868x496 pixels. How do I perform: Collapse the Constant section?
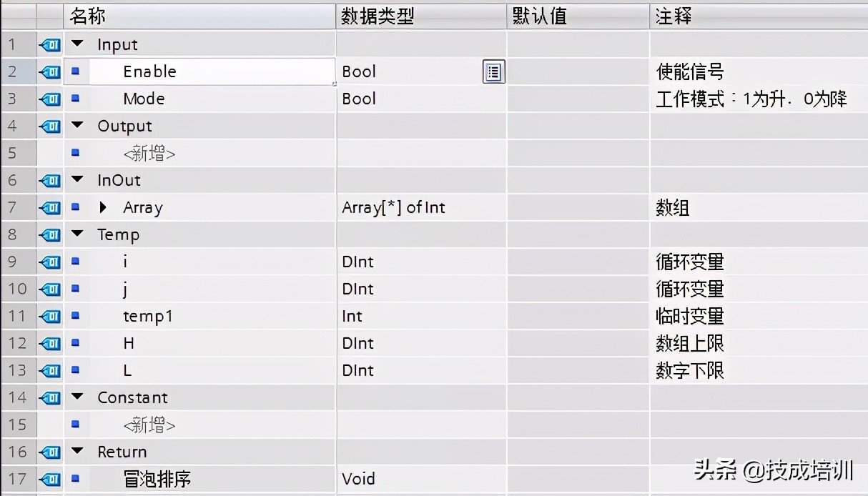click(77, 397)
